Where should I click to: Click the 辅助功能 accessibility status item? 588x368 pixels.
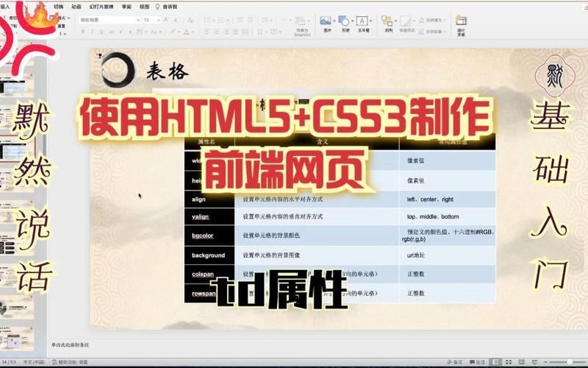(x=70, y=362)
